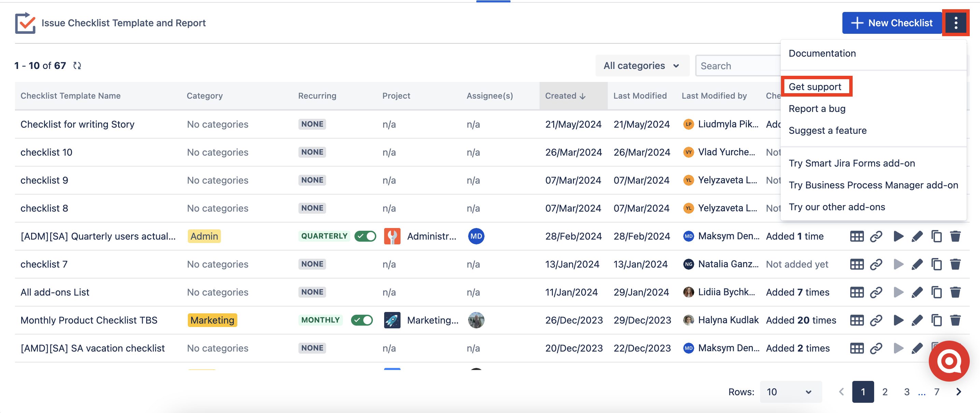Click the yellow Marketing category tag
Screen dimensions: 980x413
coord(212,320)
